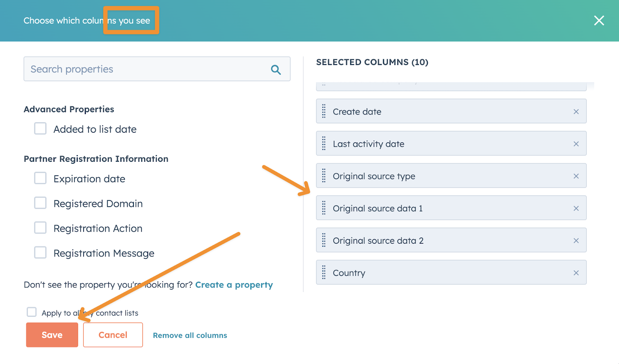
Task: Remove Original source data 2 column
Action: coord(576,241)
